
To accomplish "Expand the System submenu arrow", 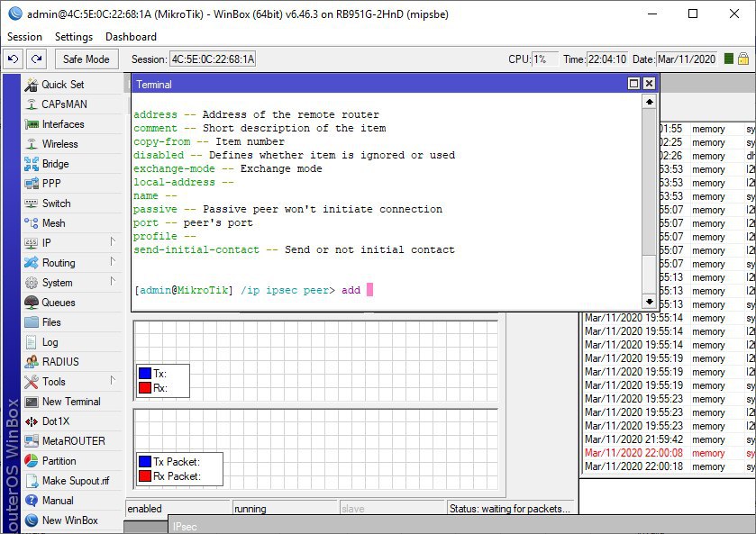I will (113, 282).
